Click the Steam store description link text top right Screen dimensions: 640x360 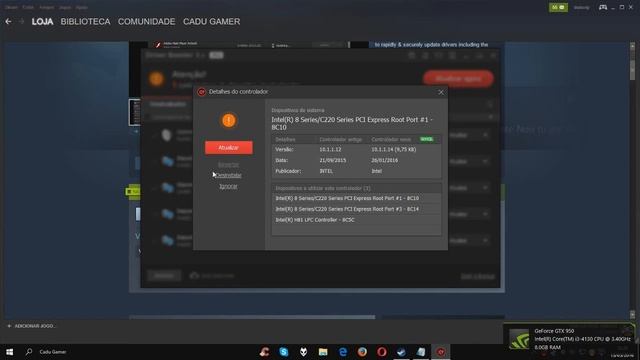(431, 44)
